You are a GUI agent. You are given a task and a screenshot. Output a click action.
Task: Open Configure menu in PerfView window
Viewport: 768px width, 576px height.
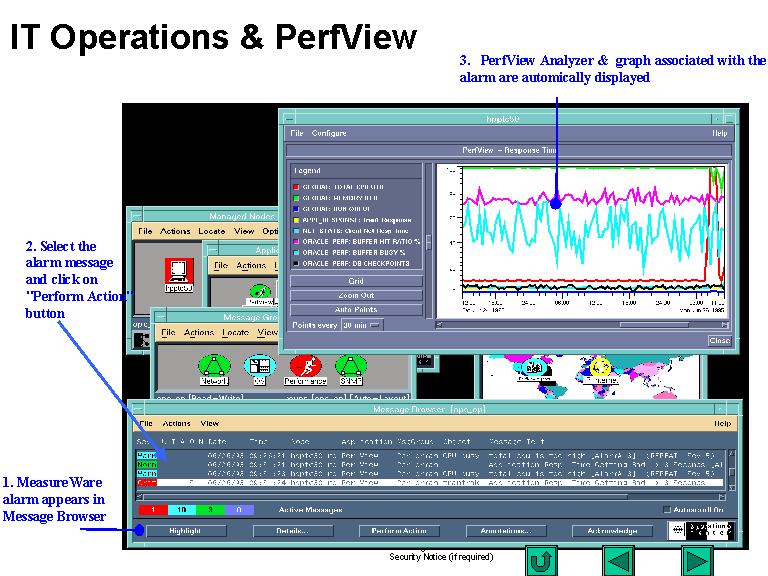pyautogui.click(x=329, y=133)
